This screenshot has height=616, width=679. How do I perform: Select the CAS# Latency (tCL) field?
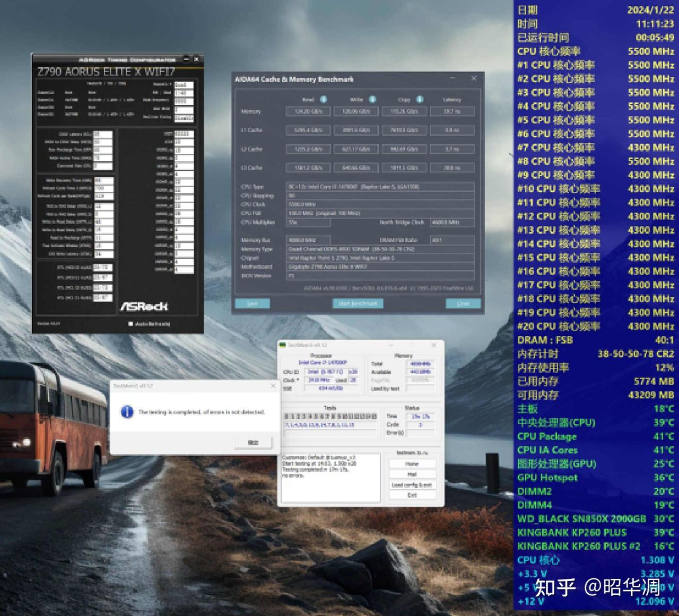[x=103, y=134]
